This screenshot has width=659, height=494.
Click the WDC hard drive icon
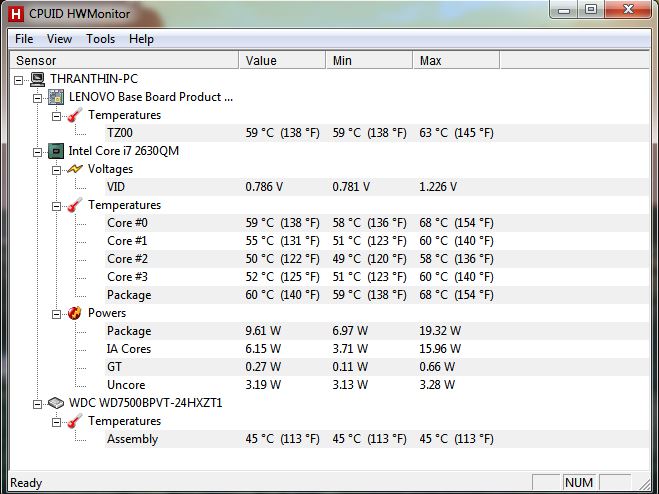click(56, 403)
